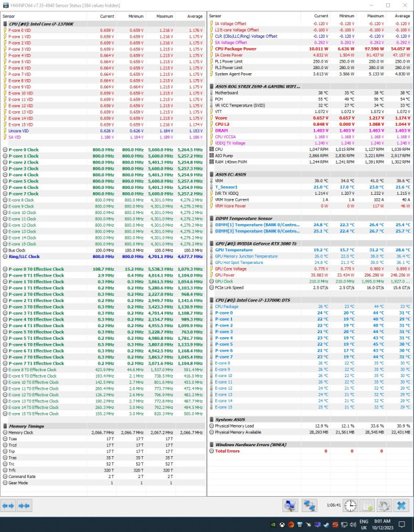
Task: Select the DIMM Temperature Sensor section header
Action: point(310,219)
